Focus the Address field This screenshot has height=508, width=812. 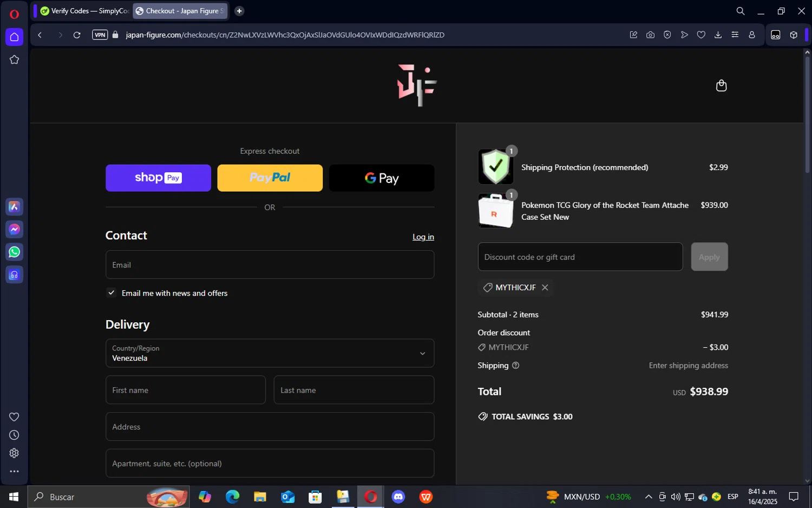coord(270,427)
